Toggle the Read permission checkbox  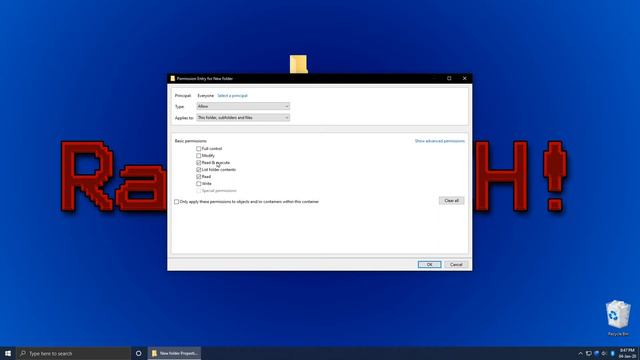198,176
